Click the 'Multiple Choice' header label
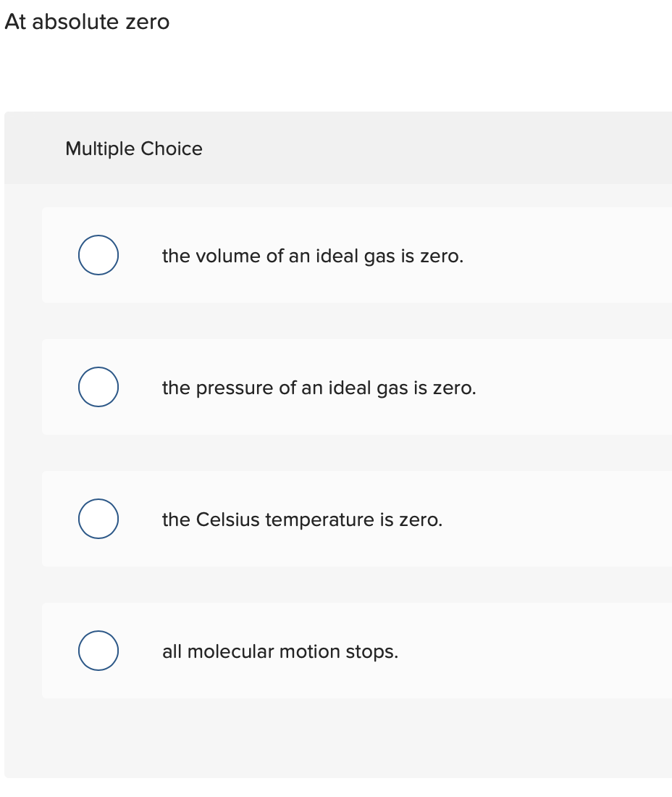The width and height of the screenshot is (672, 797). pyautogui.click(x=134, y=149)
